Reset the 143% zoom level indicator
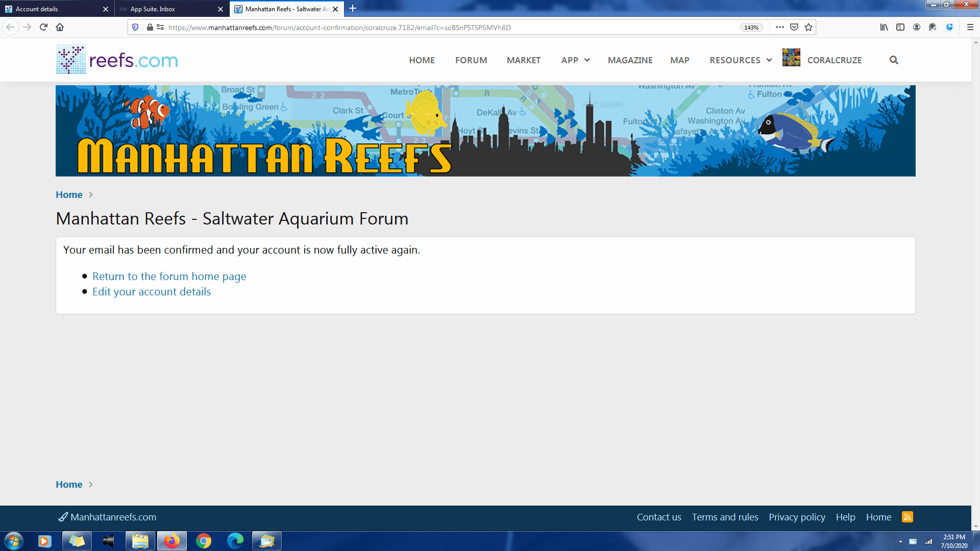 (x=751, y=28)
